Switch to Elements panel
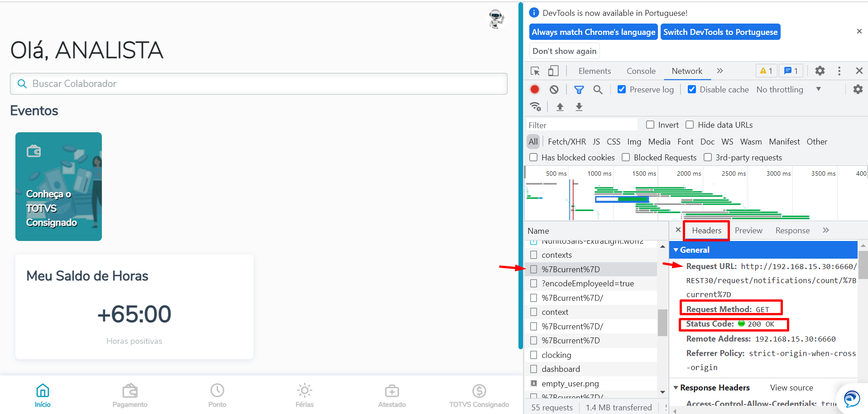 click(595, 71)
